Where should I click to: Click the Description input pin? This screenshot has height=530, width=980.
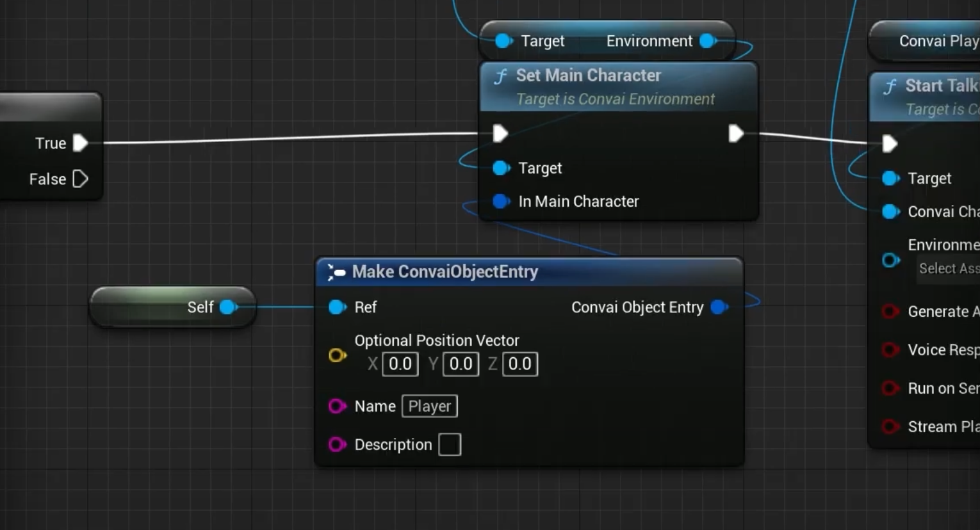coord(337,444)
